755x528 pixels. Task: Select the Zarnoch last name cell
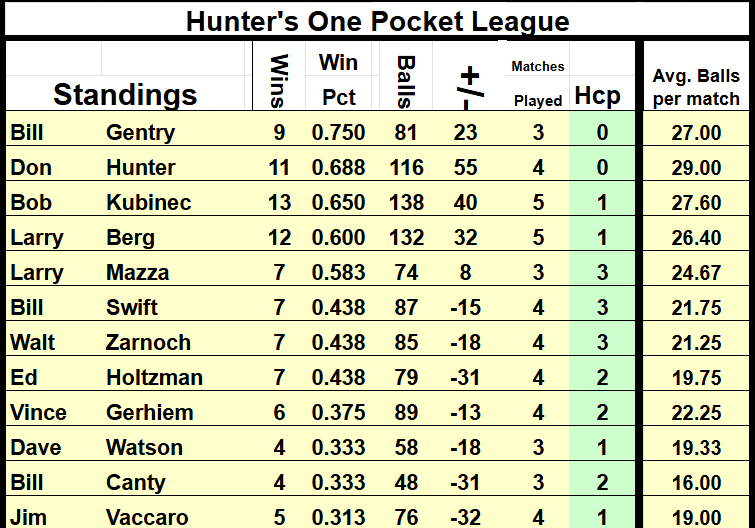click(148, 342)
